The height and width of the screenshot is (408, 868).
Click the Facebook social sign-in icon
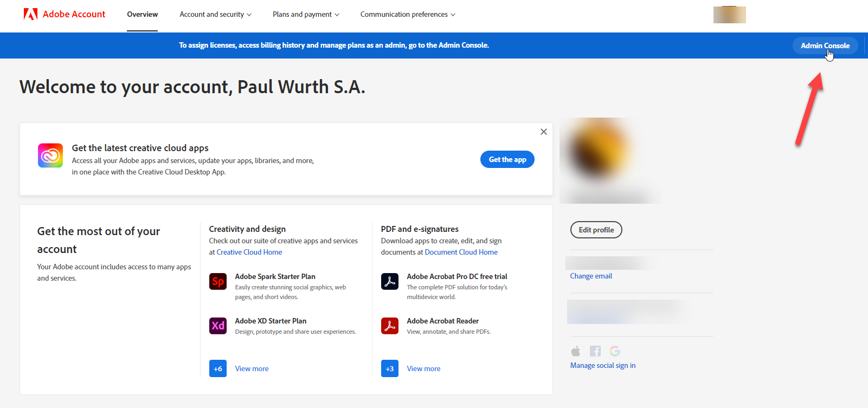595,351
